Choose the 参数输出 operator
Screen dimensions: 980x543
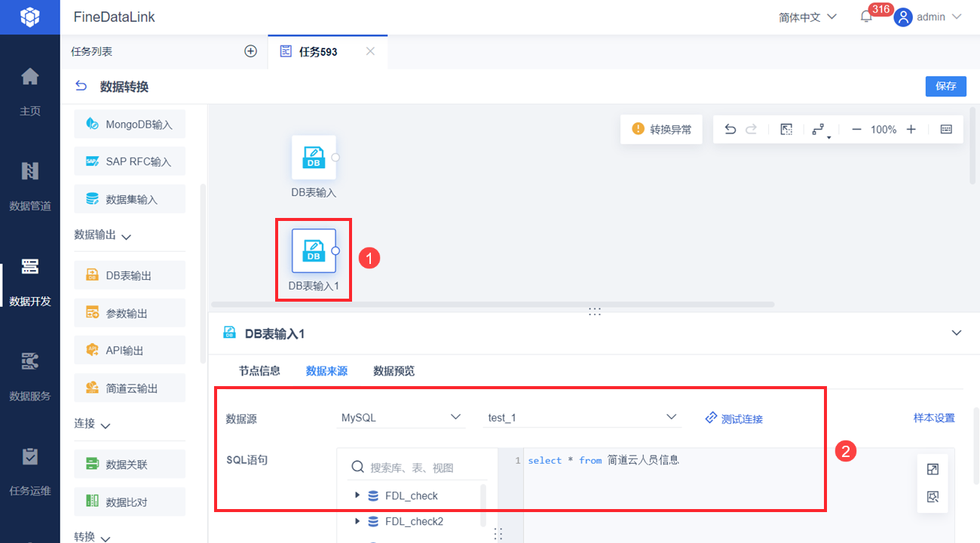[x=130, y=313]
